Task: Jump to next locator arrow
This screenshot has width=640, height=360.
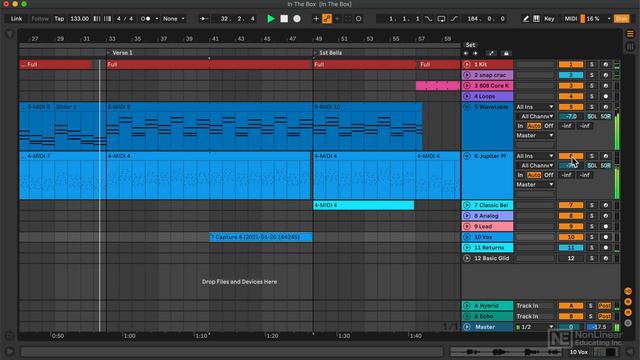Action: (476, 53)
